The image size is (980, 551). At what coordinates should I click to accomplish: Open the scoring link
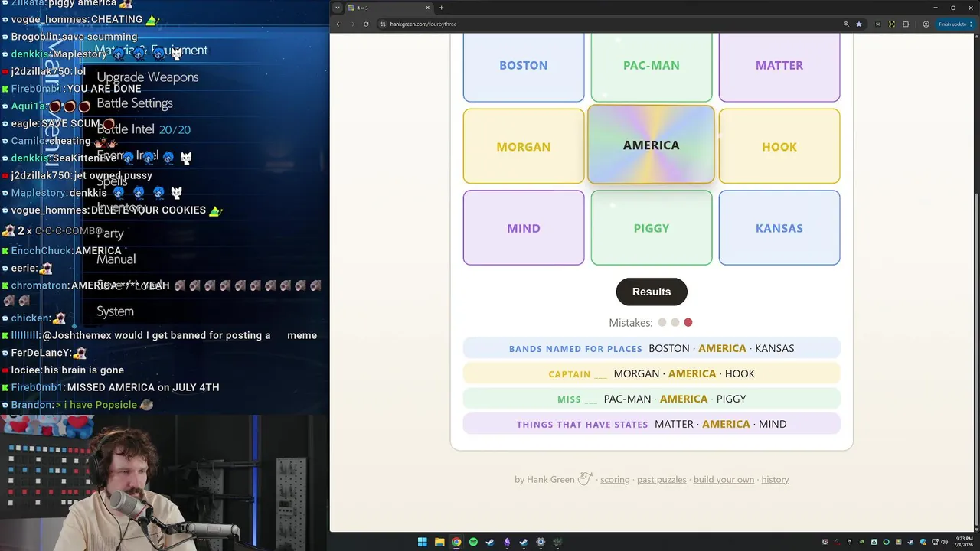(615, 480)
